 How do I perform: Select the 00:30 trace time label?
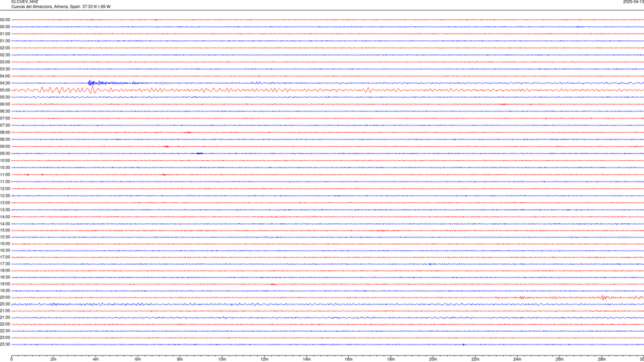coord(5,27)
